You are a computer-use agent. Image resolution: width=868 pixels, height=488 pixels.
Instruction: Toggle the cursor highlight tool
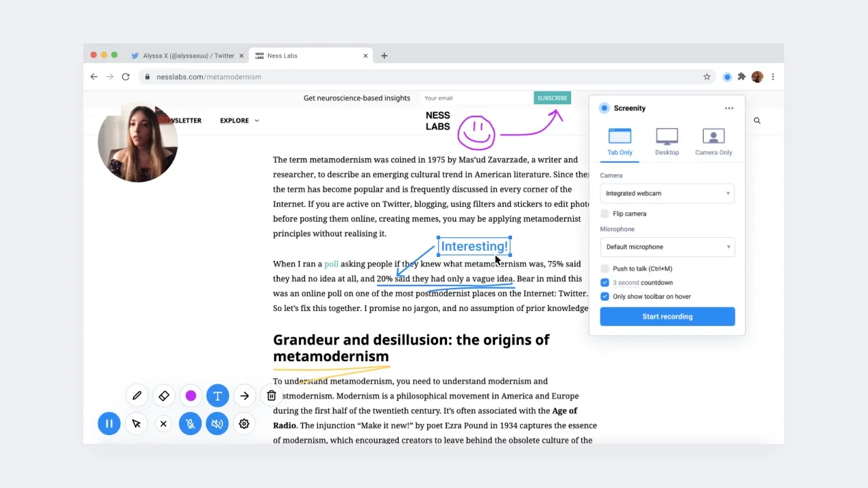click(x=136, y=424)
